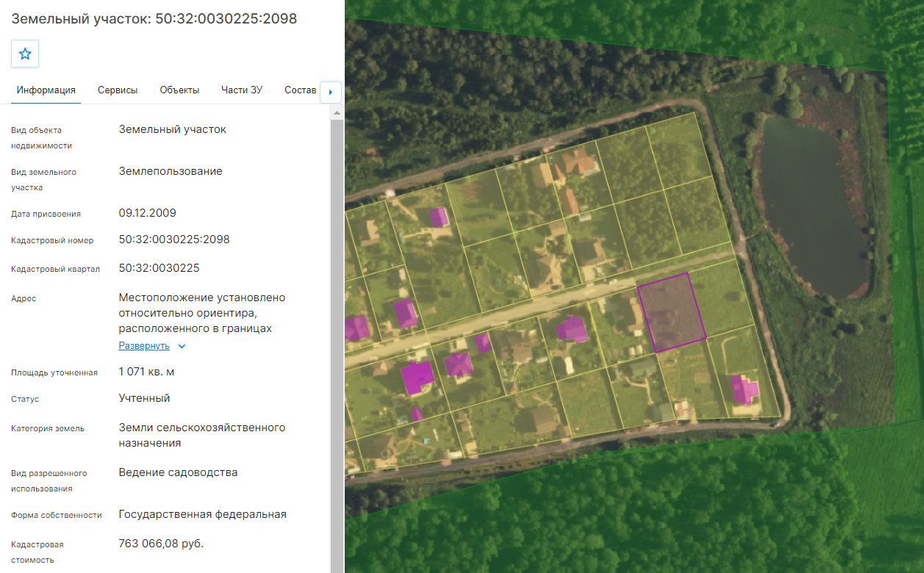Screen dimensions: 924x573
Task: Click label Категория земель
Action: pyautogui.click(x=48, y=428)
